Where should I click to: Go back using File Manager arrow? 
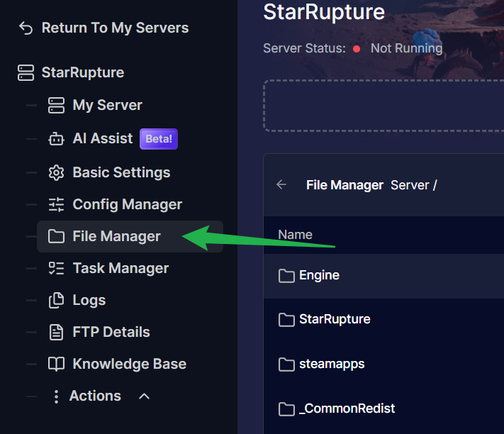coord(281,185)
